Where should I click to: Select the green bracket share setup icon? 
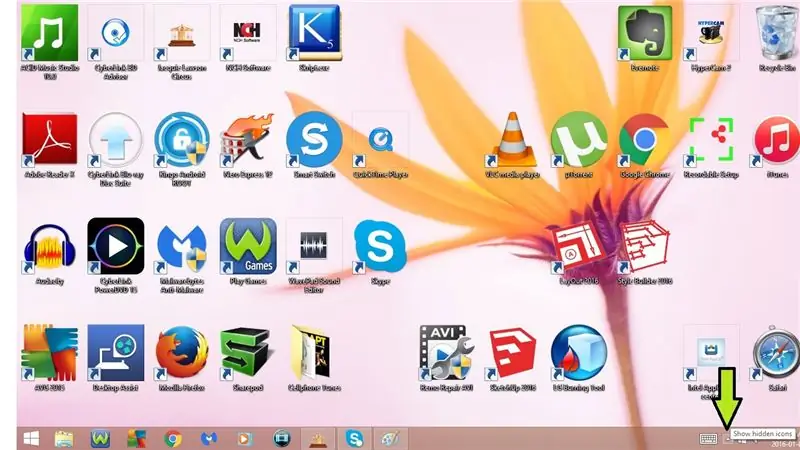(x=711, y=140)
